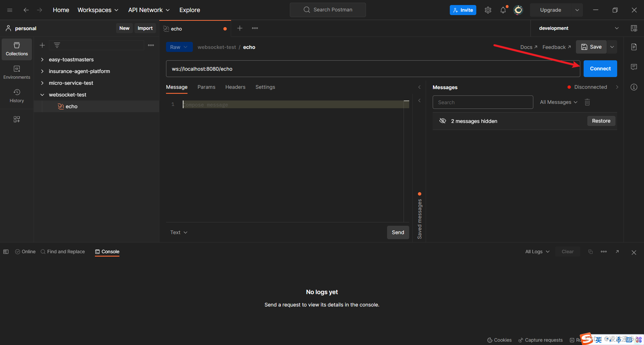The height and width of the screenshot is (345, 644).
Task: Go to Explore
Action: 190,10
